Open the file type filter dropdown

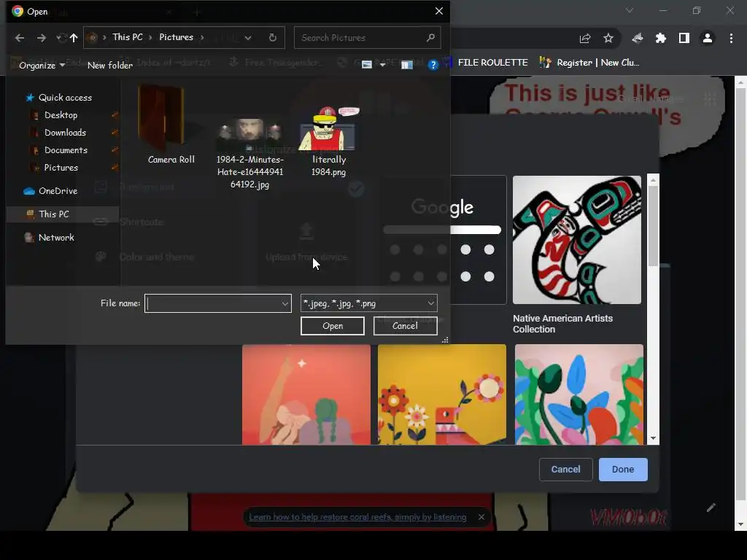(x=368, y=303)
